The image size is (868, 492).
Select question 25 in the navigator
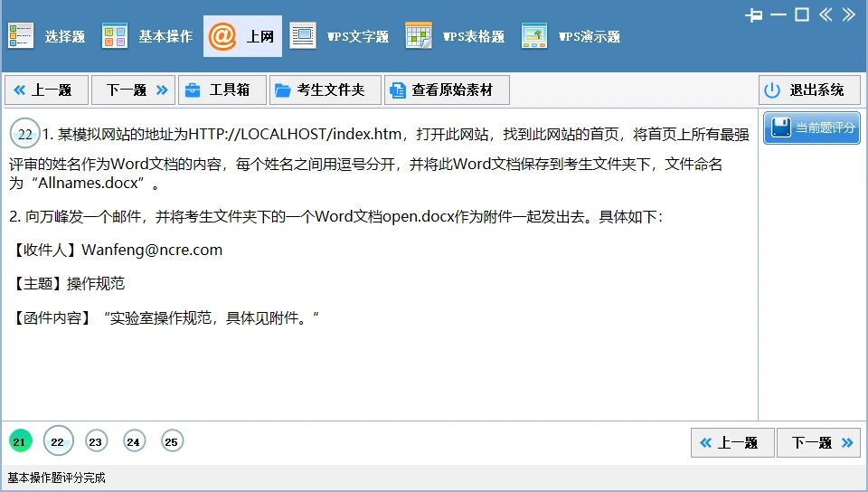tap(172, 441)
